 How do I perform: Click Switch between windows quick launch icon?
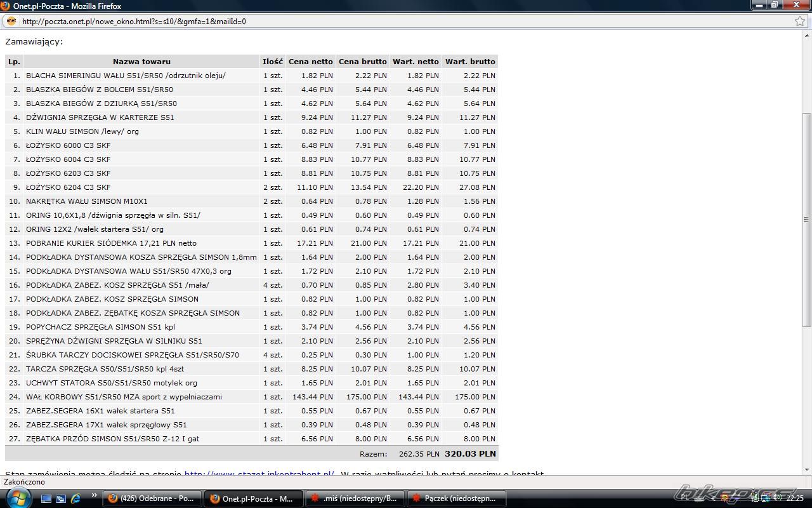pos(61,498)
